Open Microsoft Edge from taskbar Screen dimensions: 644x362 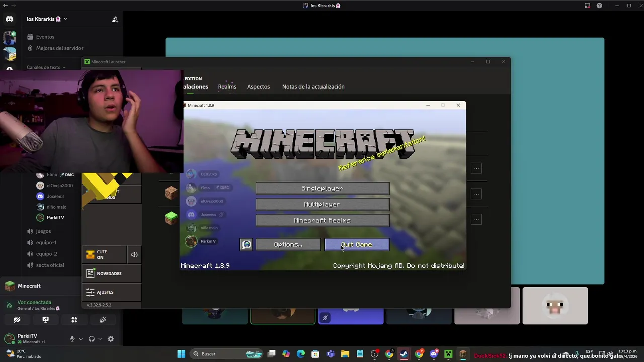coord(301,354)
